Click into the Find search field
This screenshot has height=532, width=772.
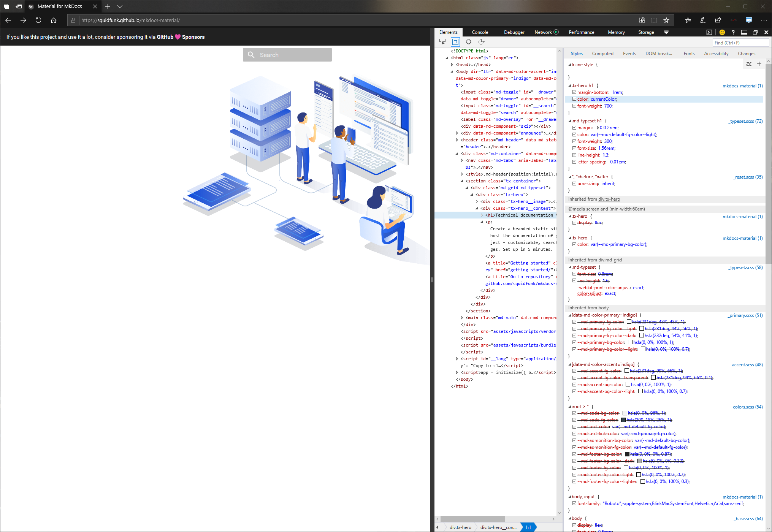click(740, 43)
